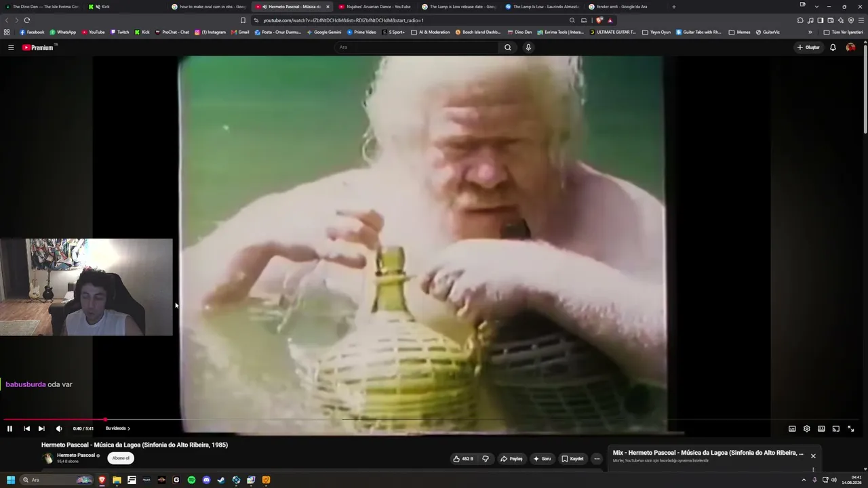Go to the previous video in the playlist

click(26, 428)
